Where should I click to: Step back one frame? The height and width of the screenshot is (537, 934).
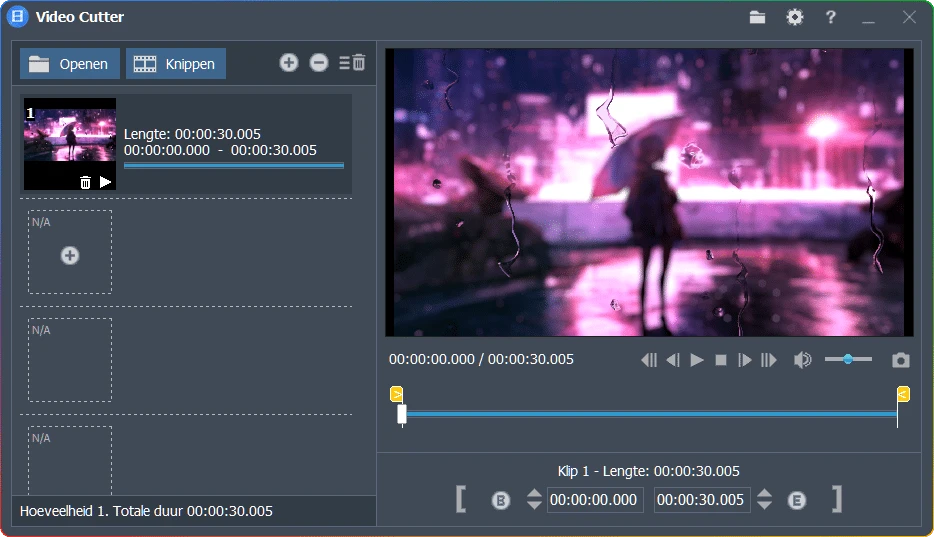tap(673, 360)
